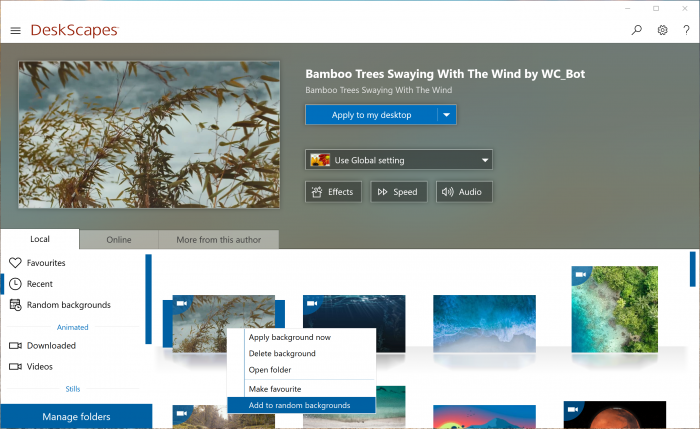Switch to the Online tab
The height and width of the screenshot is (429, 700).
pyautogui.click(x=119, y=240)
